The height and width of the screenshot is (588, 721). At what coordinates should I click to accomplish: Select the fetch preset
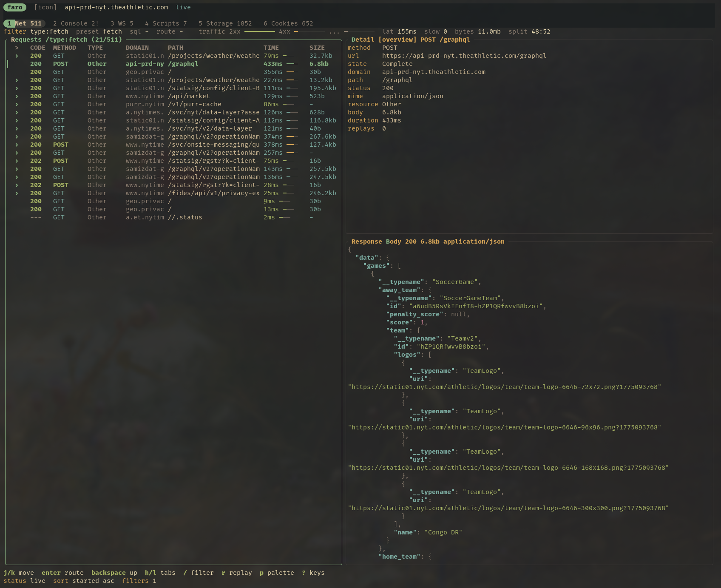pyautogui.click(x=99, y=31)
